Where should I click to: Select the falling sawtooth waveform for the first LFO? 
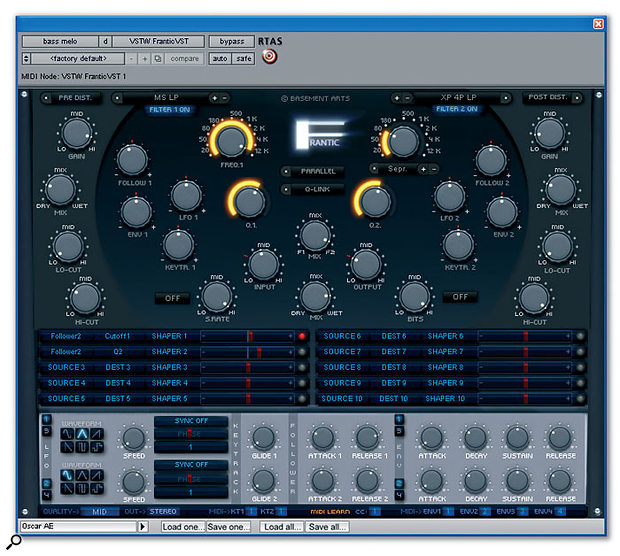pyautogui.click(x=66, y=447)
